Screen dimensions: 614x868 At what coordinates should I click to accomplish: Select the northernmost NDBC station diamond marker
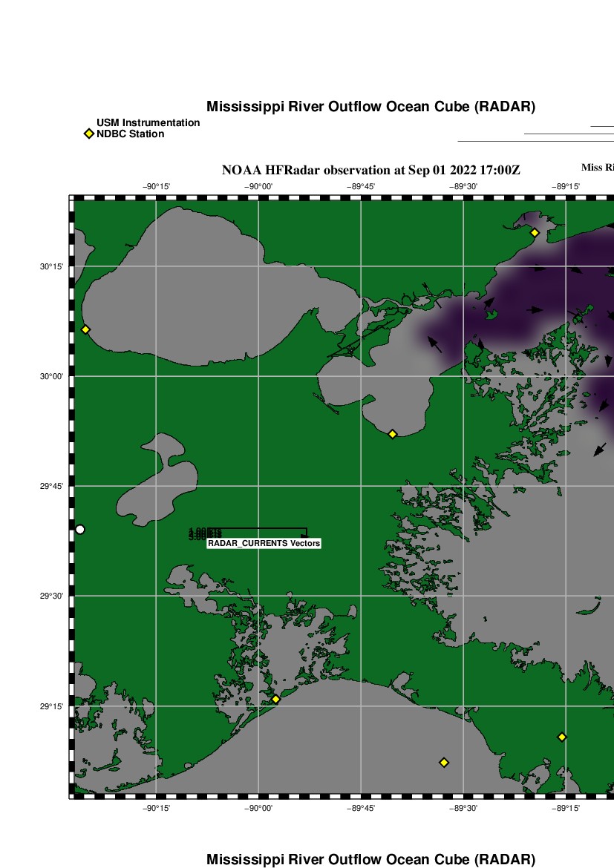click(534, 233)
